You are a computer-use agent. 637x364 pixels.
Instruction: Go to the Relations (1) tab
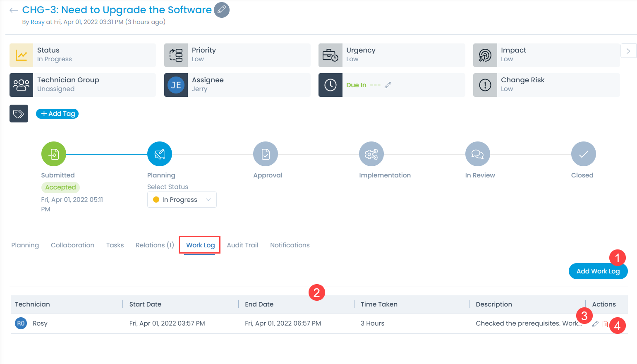point(155,245)
